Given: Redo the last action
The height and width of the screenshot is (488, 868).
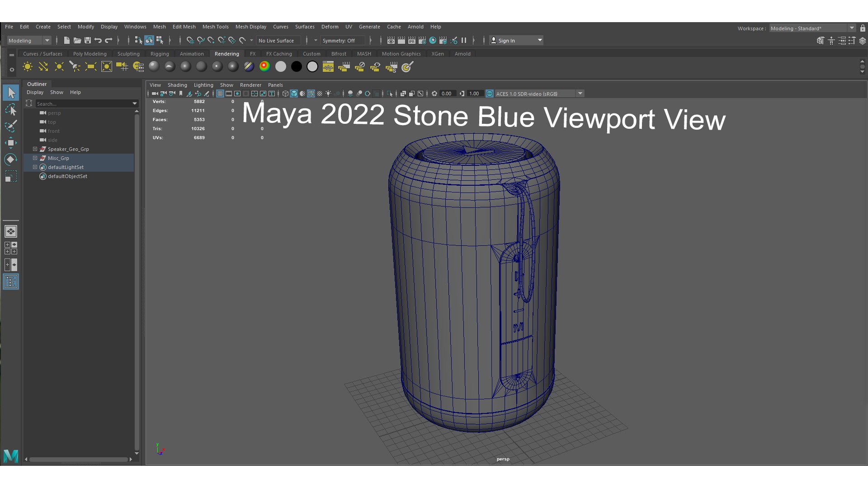Looking at the screenshot, I should click(x=108, y=40).
